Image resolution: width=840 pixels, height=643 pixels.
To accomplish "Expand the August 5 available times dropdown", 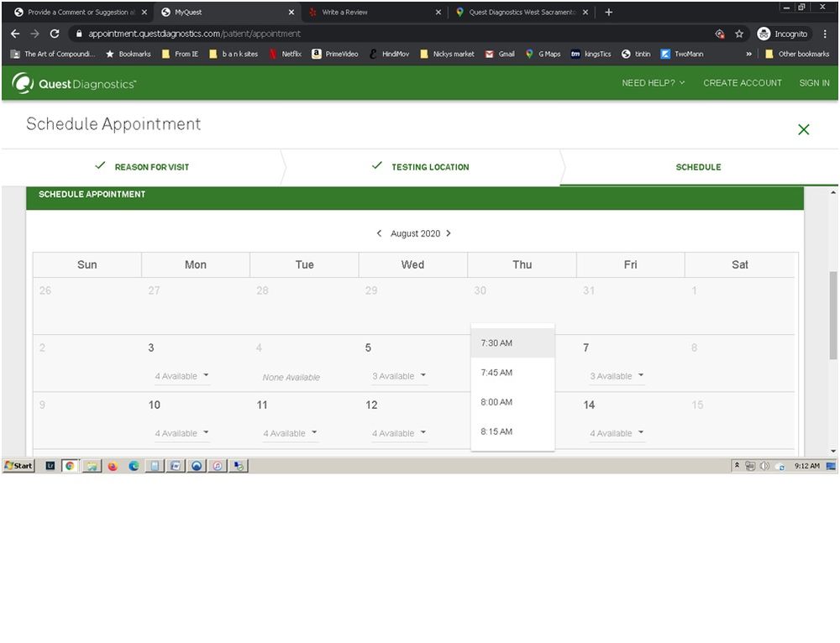I will click(400, 376).
